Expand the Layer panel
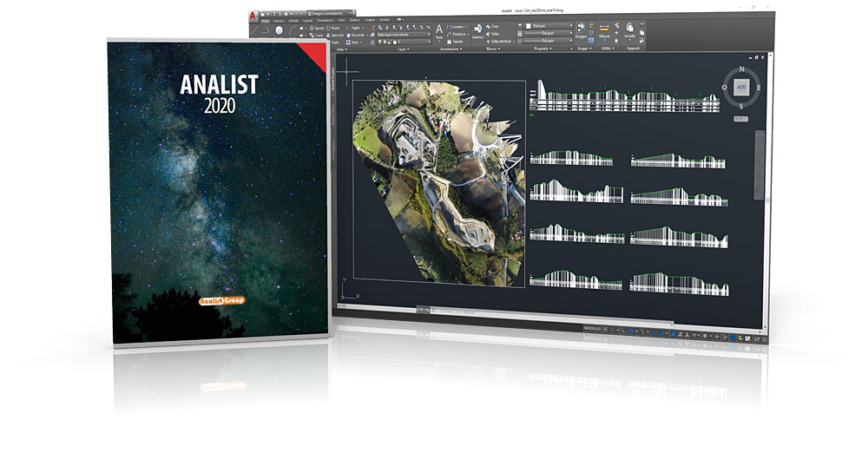The image size is (868, 459). pyautogui.click(x=404, y=49)
